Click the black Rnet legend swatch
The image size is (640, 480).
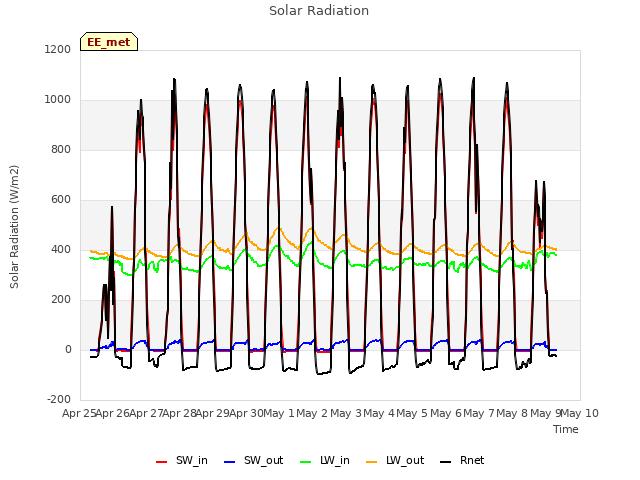[445, 462]
